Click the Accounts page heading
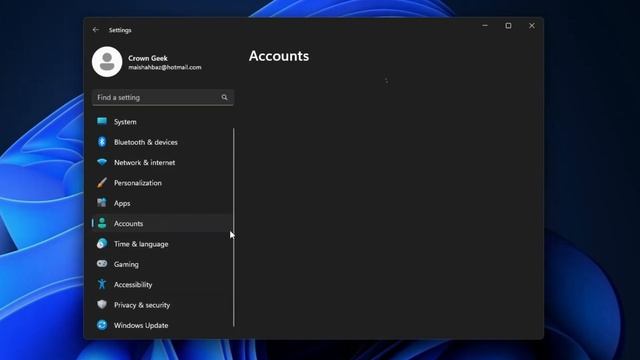 (x=279, y=56)
